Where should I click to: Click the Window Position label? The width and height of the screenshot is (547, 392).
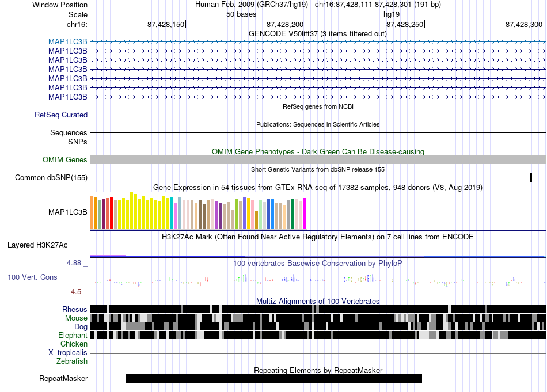click(60, 5)
